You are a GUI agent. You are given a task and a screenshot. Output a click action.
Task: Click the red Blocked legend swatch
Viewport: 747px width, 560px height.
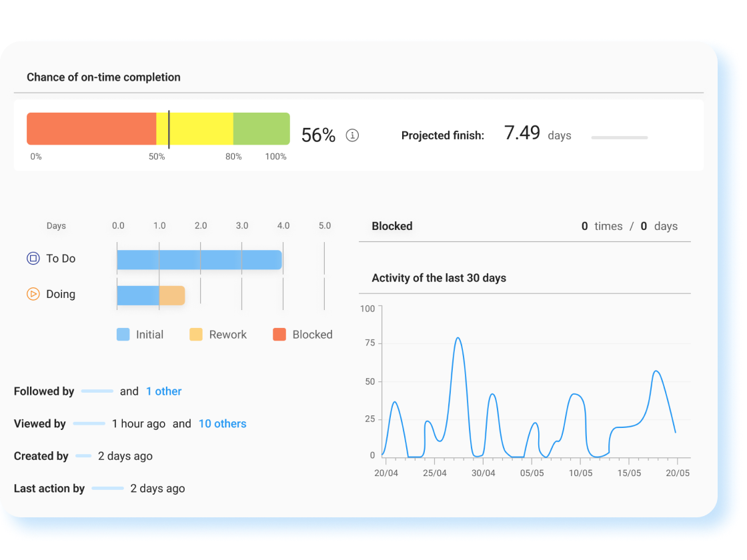coord(279,335)
